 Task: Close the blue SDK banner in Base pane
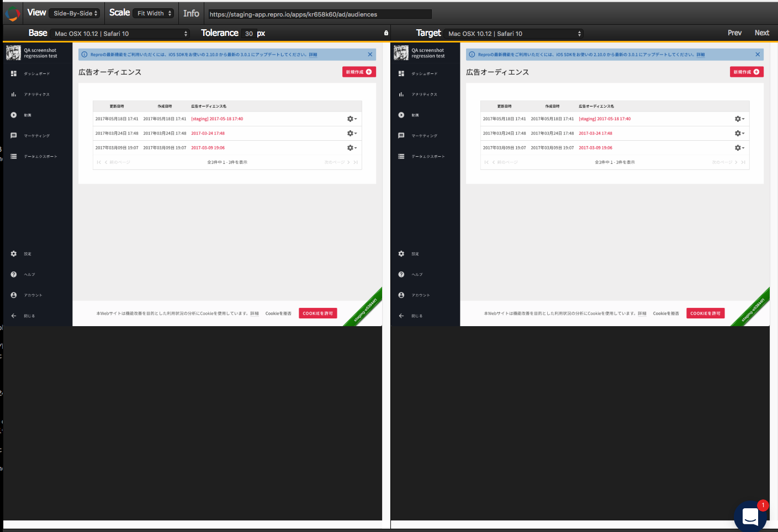tap(370, 54)
